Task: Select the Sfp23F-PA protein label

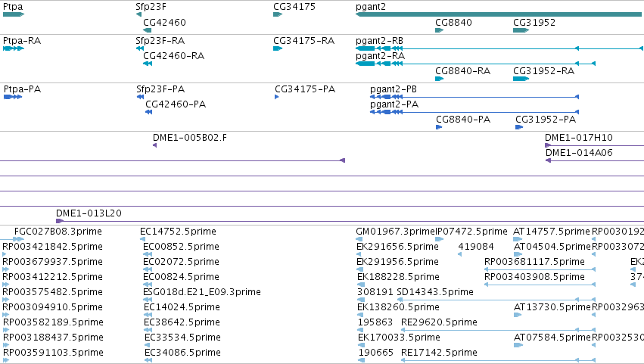Action: 160,89
